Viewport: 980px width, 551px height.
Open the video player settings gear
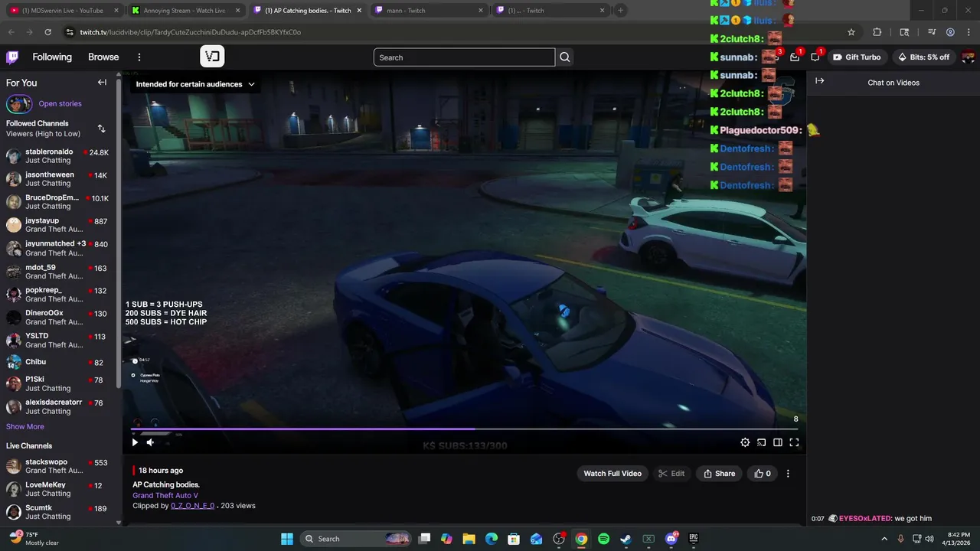pyautogui.click(x=745, y=442)
